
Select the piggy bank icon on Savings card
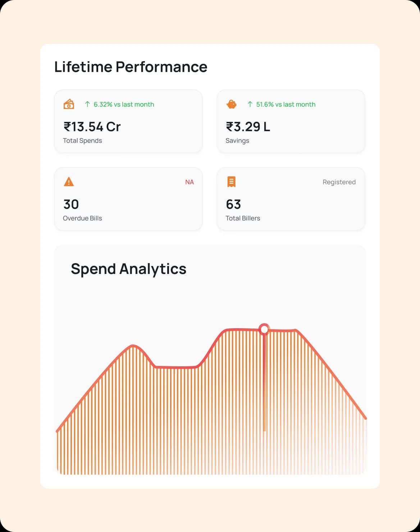tap(232, 104)
